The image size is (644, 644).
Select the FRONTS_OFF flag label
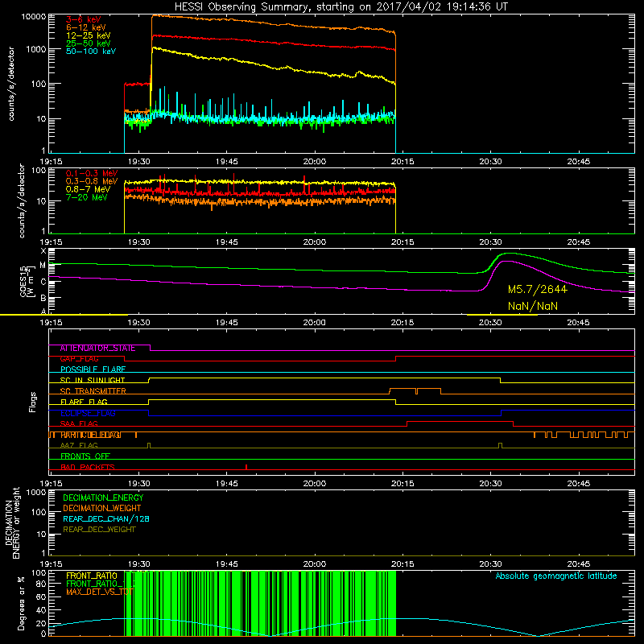coord(85,456)
